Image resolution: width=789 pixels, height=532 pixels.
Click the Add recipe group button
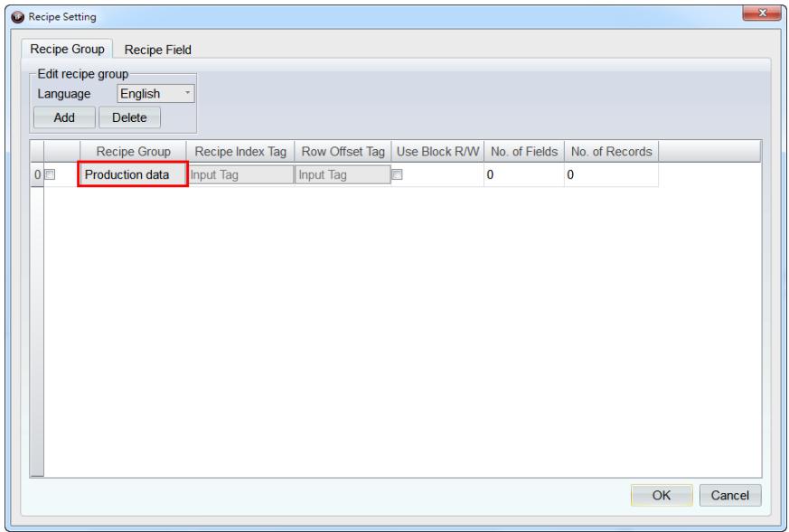click(x=64, y=117)
